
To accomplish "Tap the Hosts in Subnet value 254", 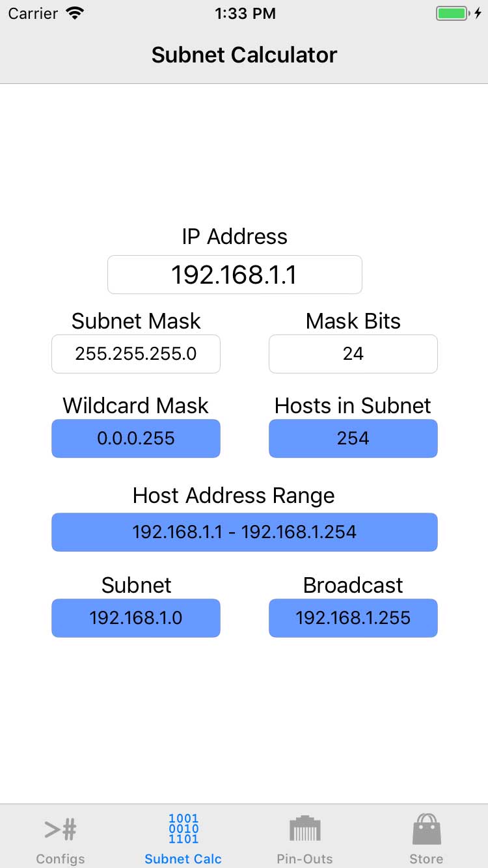I will [x=353, y=439].
